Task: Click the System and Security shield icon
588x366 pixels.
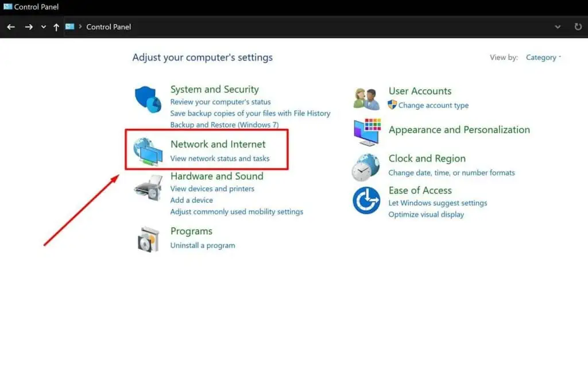Action: pos(148,100)
